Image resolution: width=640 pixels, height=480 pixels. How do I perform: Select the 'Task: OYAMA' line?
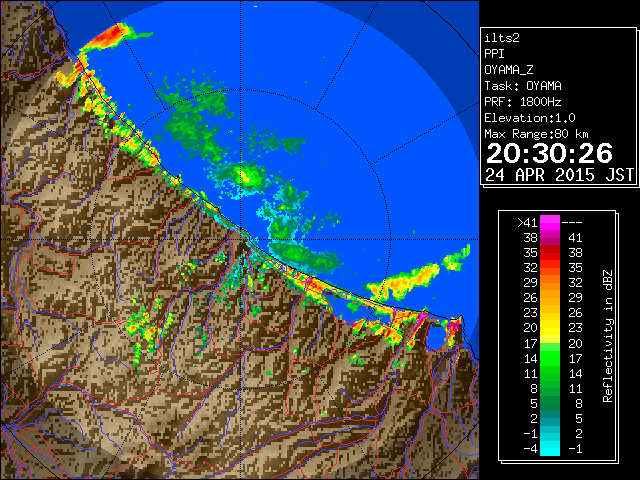tap(523, 86)
